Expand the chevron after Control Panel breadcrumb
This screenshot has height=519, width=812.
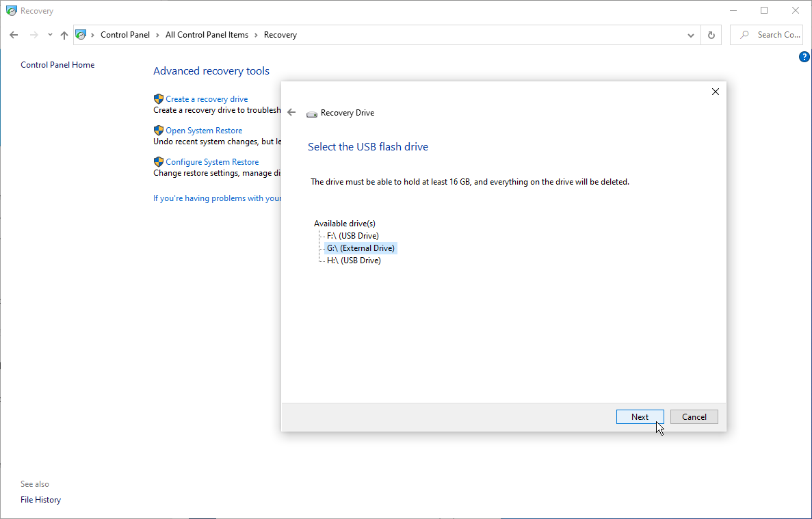[157, 35]
